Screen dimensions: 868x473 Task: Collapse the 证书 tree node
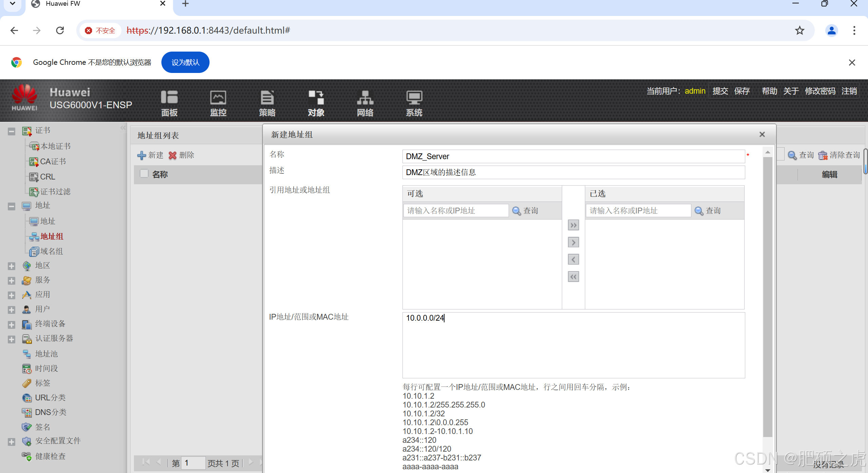(x=12, y=131)
